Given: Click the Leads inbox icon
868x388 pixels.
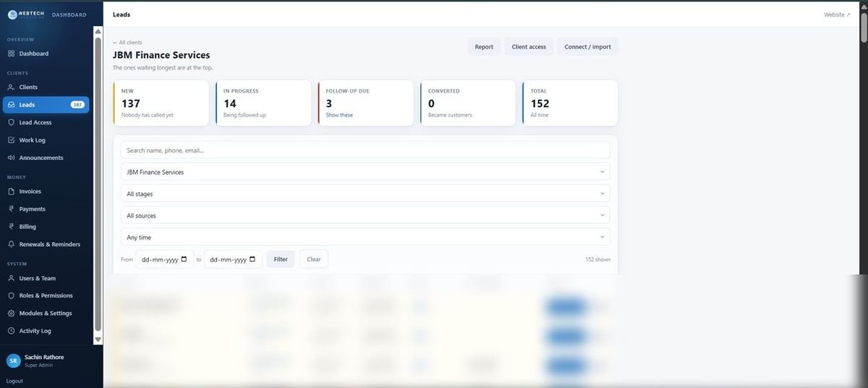Looking at the screenshot, I should (11, 105).
